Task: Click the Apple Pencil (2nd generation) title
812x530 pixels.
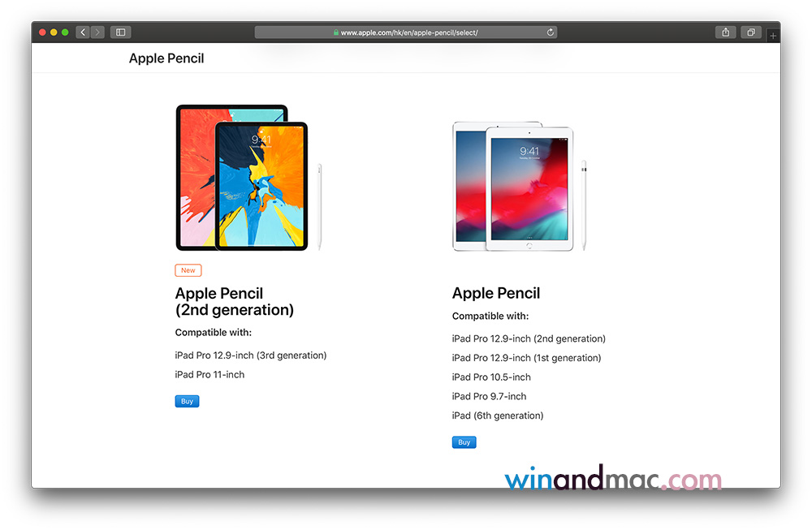Action: point(234,301)
